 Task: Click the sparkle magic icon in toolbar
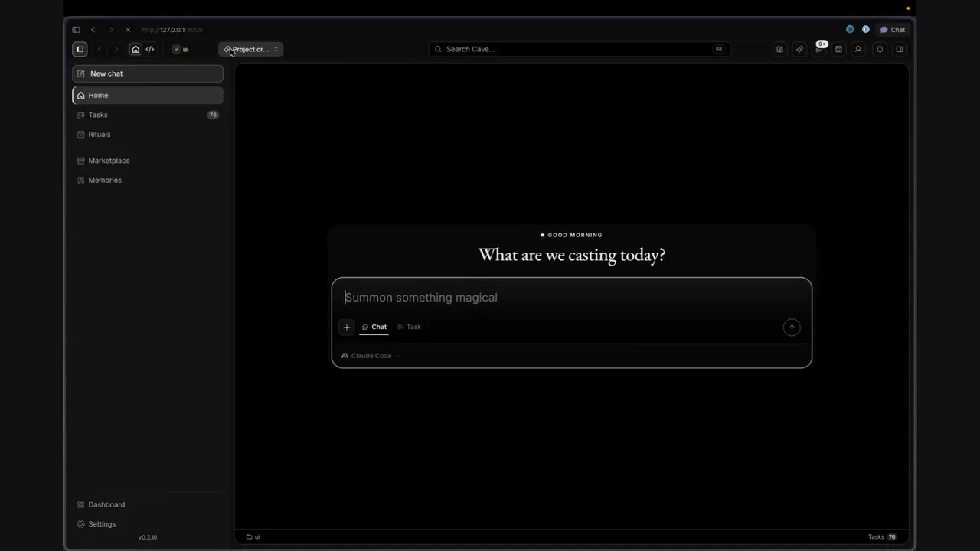pyautogui.click(x=799, y=49)
